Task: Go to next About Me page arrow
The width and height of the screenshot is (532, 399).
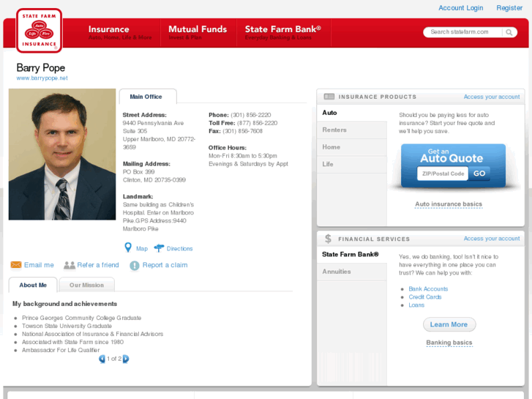Action: 126,359
